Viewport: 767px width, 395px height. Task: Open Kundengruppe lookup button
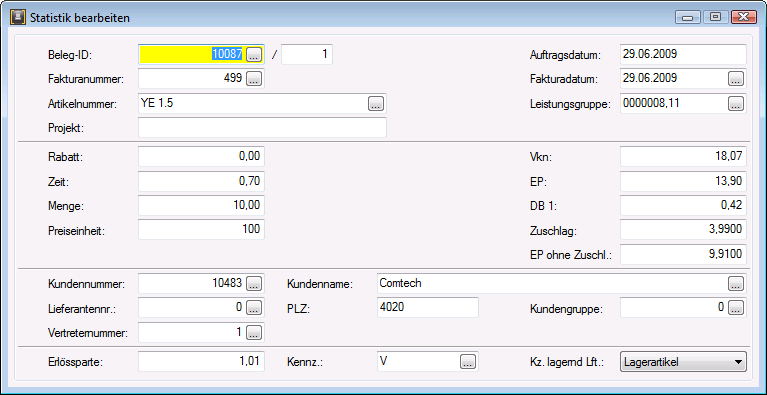pyautogui.click(x=736, y=307)
